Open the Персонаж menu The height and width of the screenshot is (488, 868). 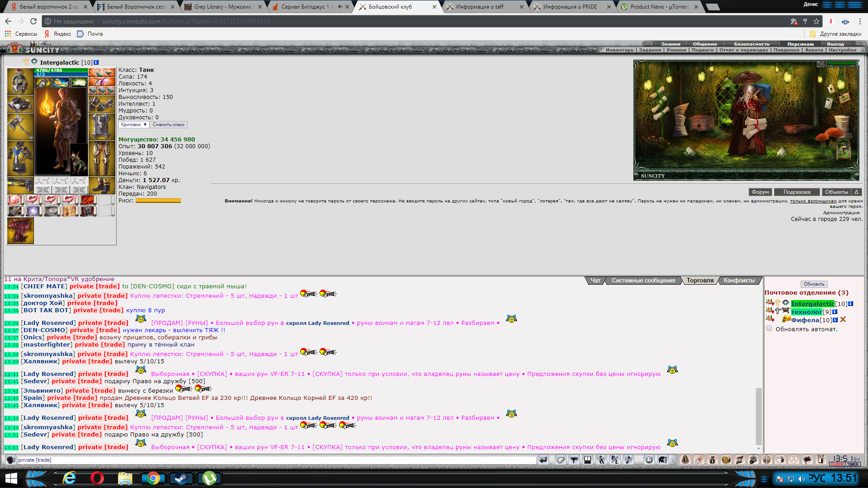tap(801, 44)
